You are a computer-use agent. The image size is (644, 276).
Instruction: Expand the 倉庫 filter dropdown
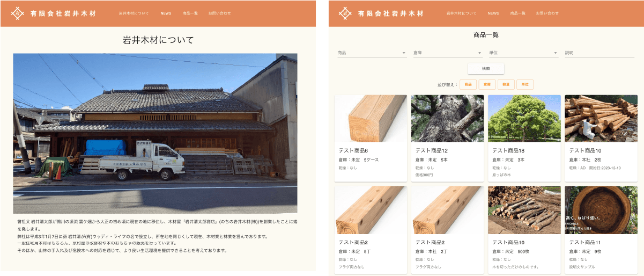click(447, 53)
